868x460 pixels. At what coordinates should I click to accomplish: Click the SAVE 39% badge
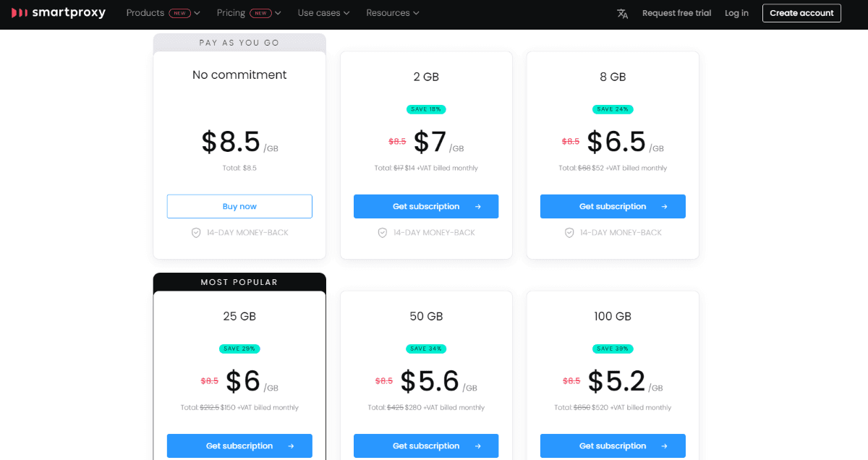point(613,349)
